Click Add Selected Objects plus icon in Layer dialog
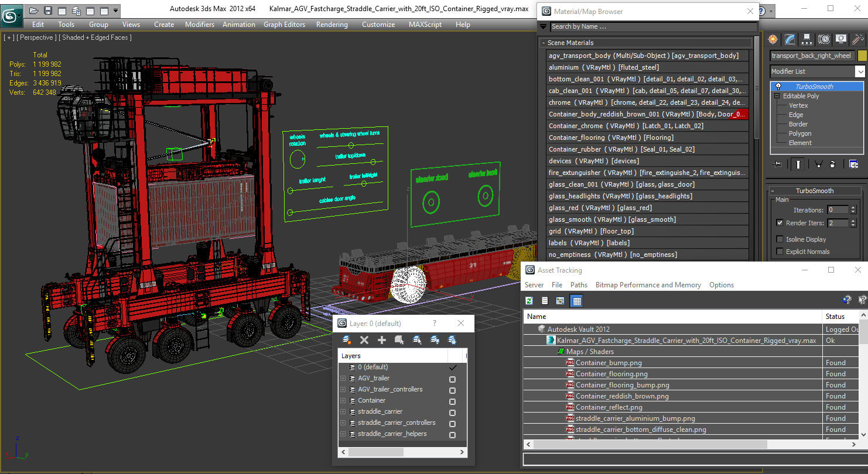This screenshot has height=474, width=868. (x=382, y=340)
